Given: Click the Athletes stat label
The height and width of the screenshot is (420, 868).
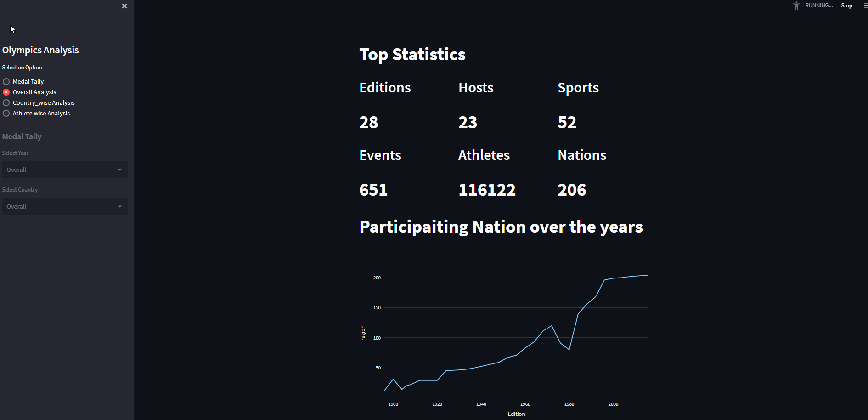Looking at the screenshot, I should click(x=484, y=155).
